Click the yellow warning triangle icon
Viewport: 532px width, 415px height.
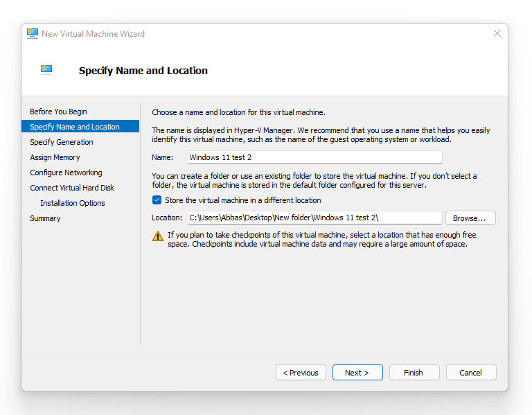(x=158, y=236)
